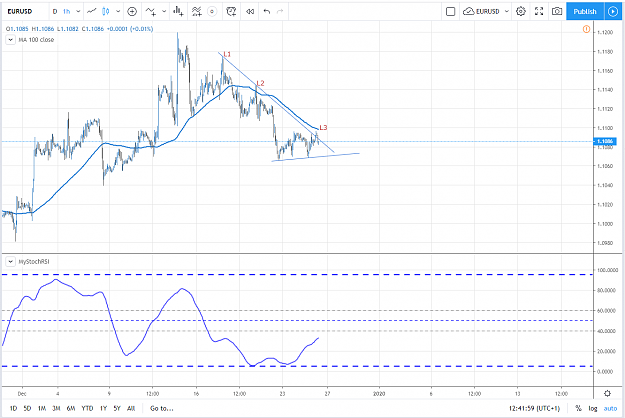Open the financials bar chart icon
The height and width of the screenshot is (418, 625).
point(179,12)
